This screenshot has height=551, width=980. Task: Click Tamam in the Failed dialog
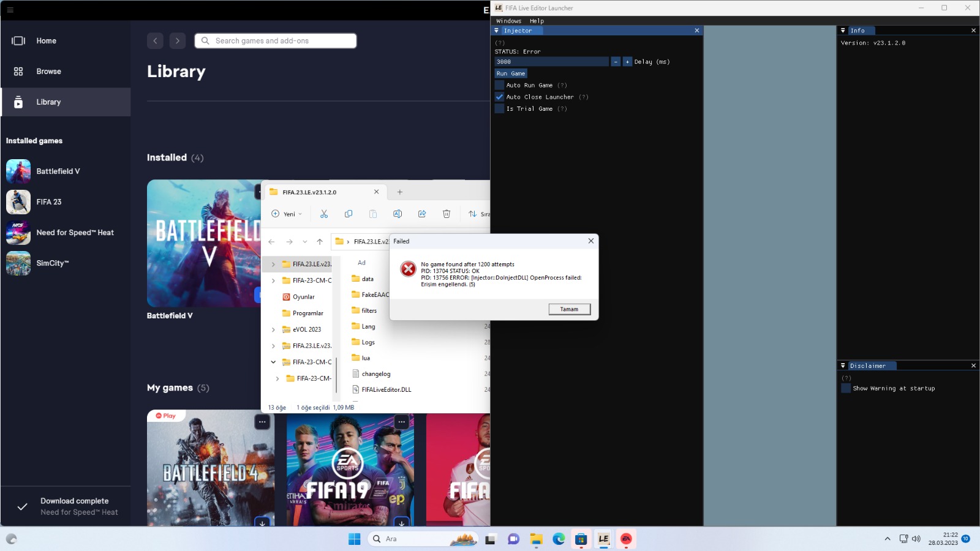click(570, 309)
